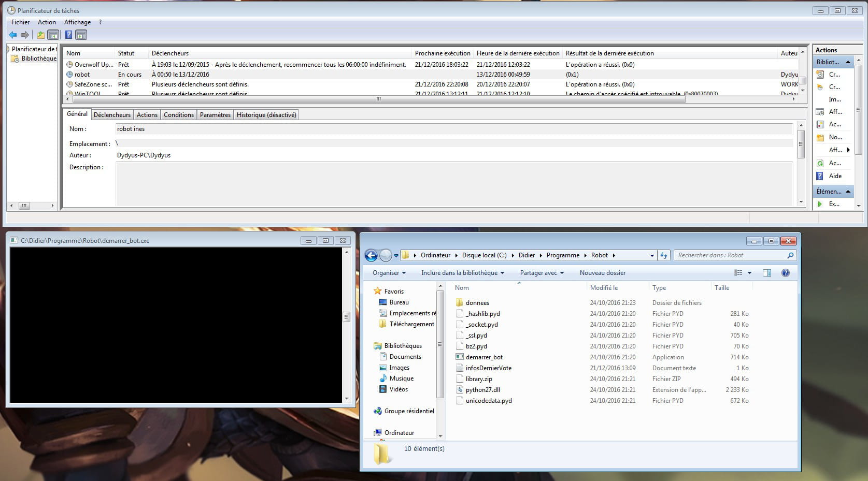This screenshot has height=481, width=868.
Task: Open the Partager avec dropdown
Action: 542,273
